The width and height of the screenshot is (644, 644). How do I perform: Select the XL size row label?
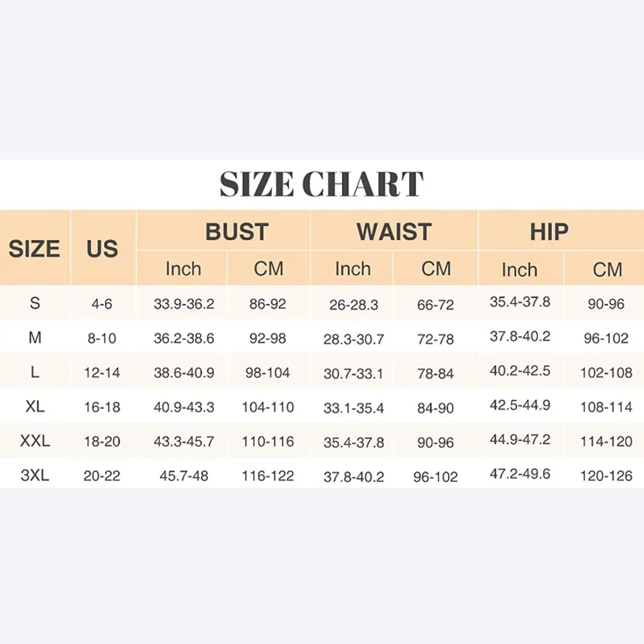tap(35, 407)
